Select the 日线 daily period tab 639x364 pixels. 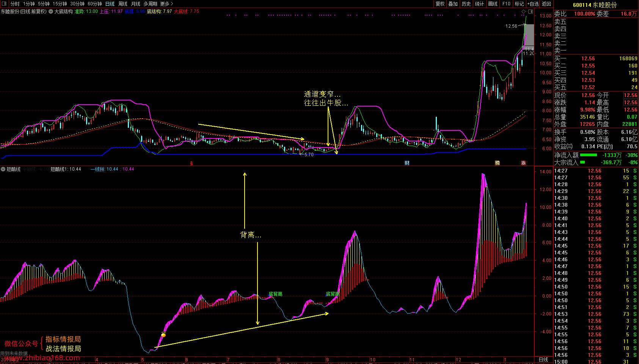pyautogui.click(x=110, y=4)
